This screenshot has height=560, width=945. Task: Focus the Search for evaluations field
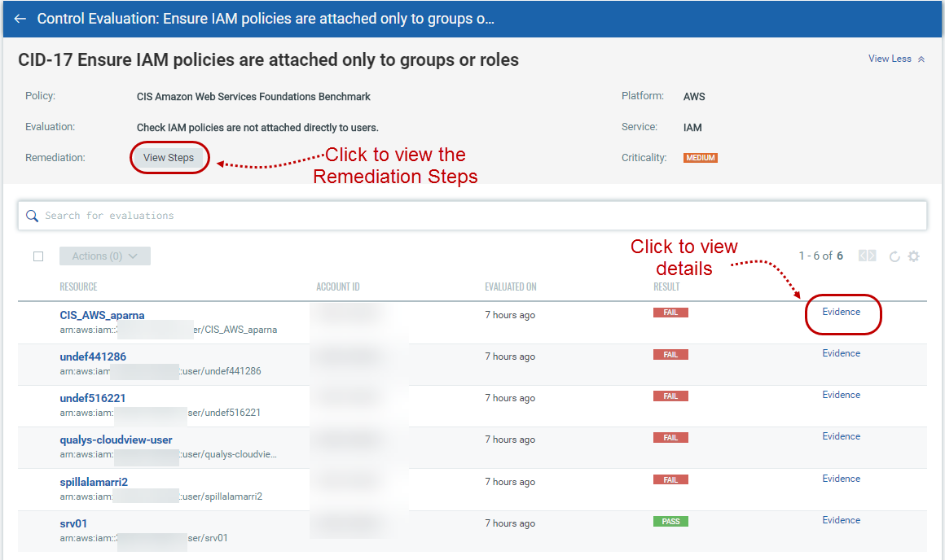coord(472,216)
